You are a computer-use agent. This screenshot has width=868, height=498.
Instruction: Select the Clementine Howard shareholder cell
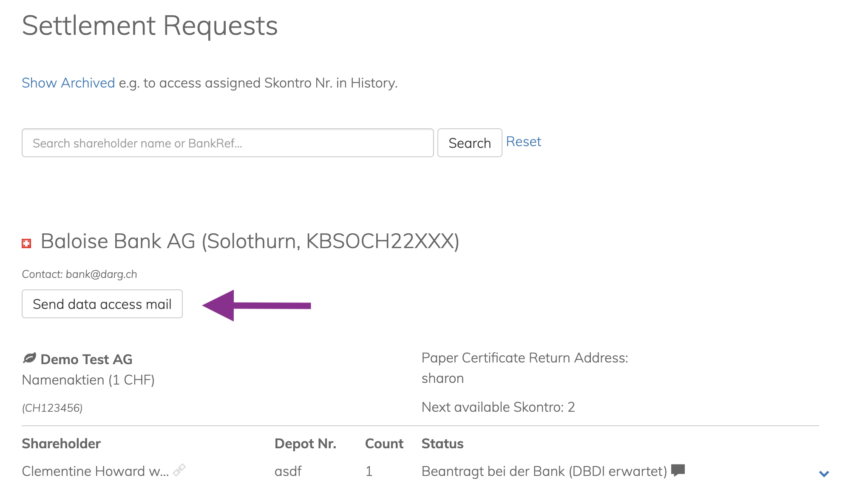click(95, 471)
